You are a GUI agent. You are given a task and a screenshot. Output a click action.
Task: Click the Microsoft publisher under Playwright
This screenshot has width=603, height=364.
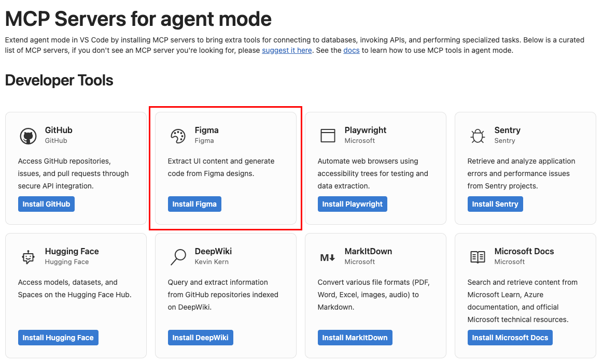point(359,140)
